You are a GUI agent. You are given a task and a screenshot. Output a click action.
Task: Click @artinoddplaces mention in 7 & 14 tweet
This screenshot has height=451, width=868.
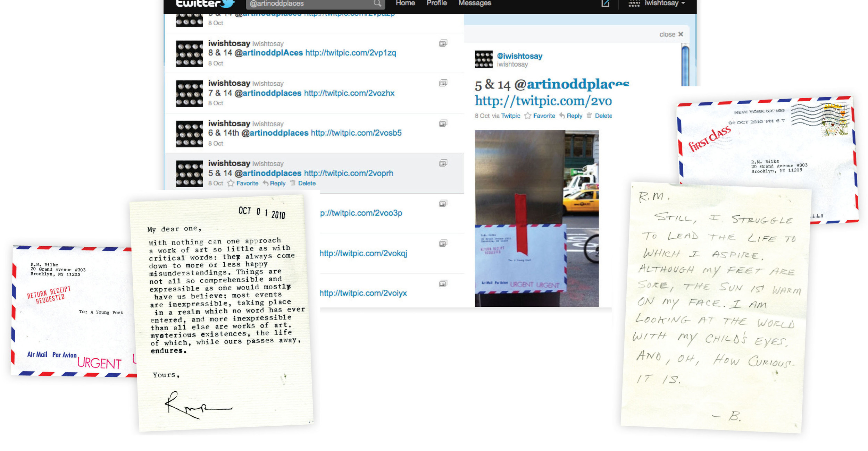[x=268, y=93]
